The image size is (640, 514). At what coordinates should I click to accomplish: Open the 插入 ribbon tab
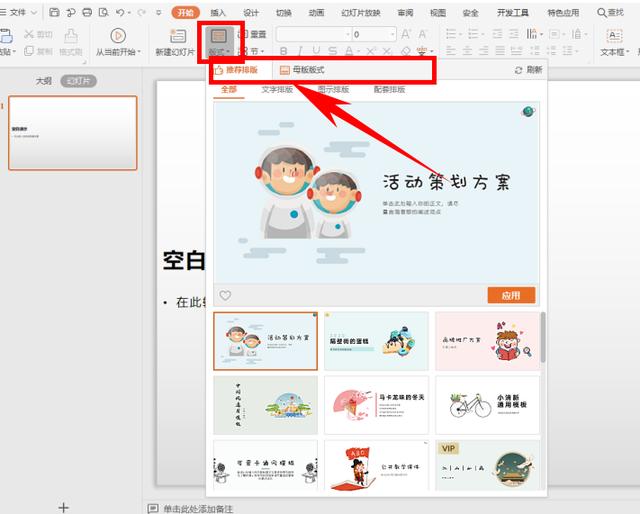218,13
